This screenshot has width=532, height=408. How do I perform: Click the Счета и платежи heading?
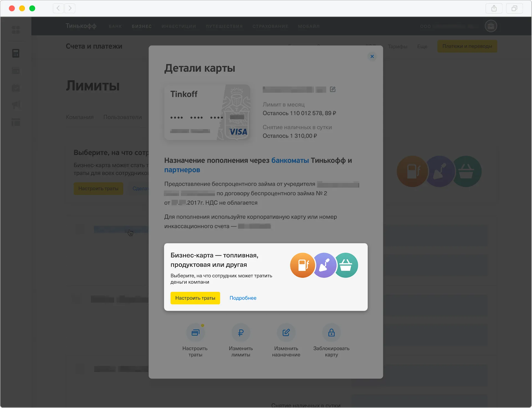tap(94, 46)
